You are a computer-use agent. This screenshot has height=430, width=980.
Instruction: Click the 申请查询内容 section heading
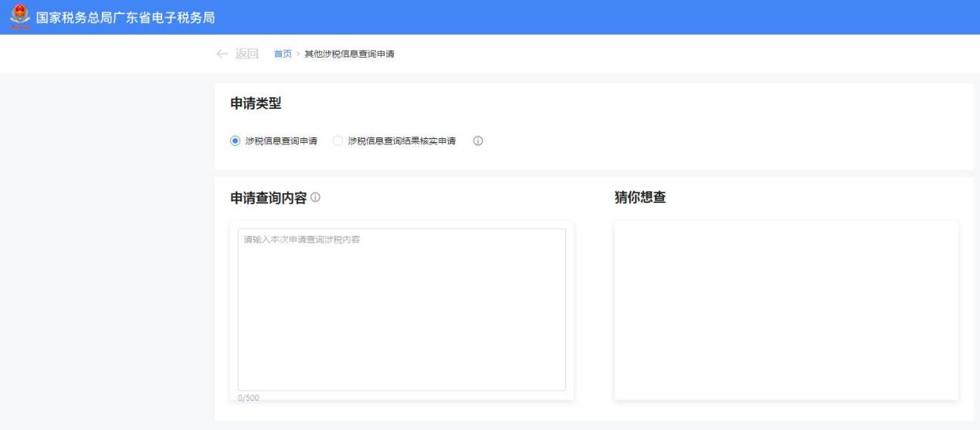(x=269, y=198)
